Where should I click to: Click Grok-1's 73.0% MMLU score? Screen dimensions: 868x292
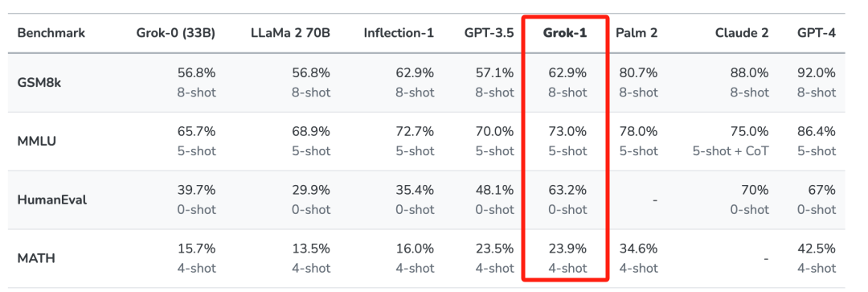(x=567, y=131)
